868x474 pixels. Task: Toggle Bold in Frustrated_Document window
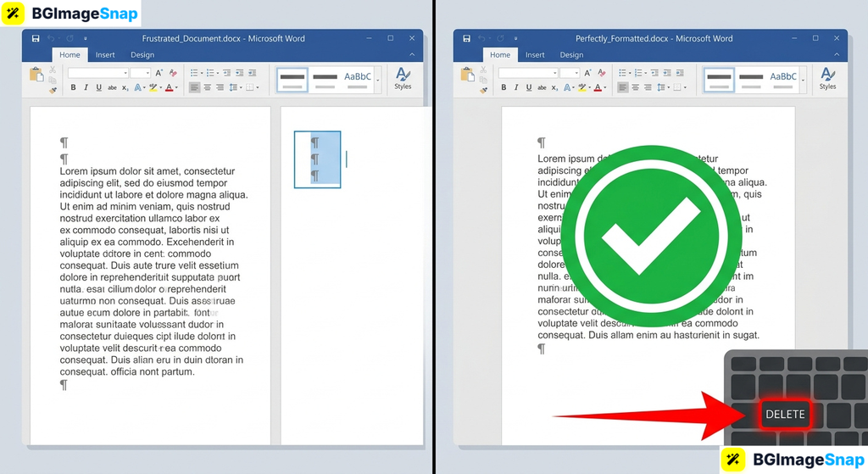point(73,87)
